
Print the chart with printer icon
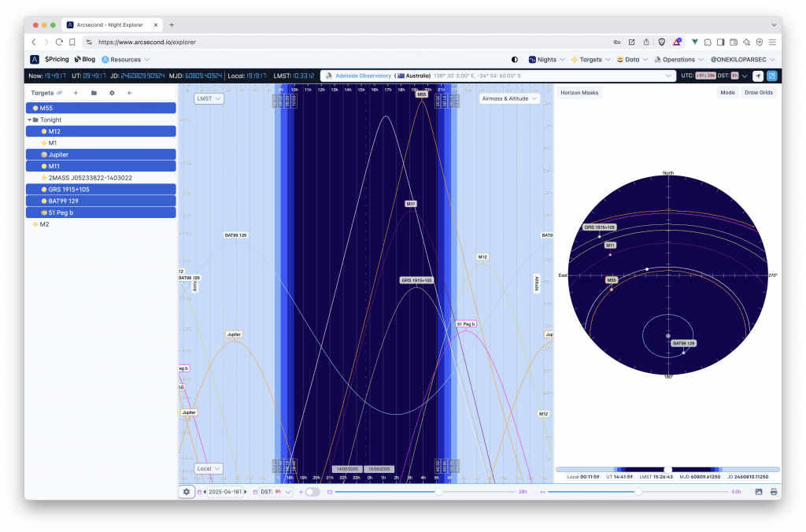click(774, 492)
